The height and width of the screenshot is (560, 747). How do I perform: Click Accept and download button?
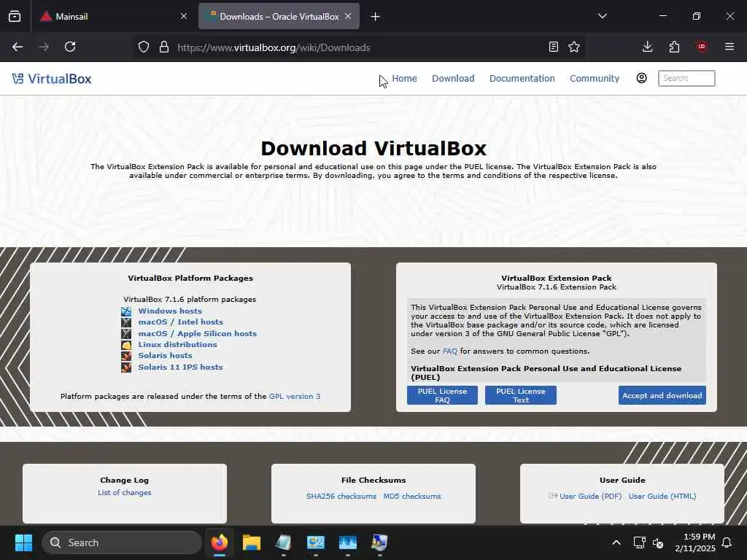point(662,395)
